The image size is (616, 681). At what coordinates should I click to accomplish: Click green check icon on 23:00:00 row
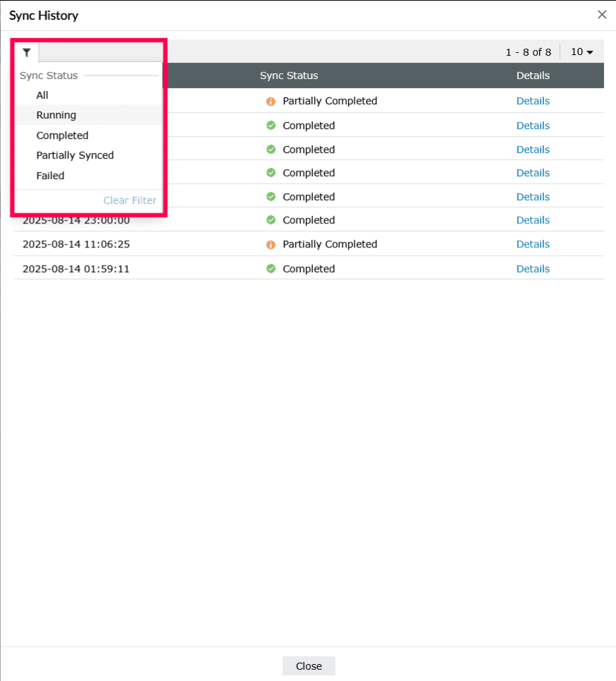click(x=271, y=220)
